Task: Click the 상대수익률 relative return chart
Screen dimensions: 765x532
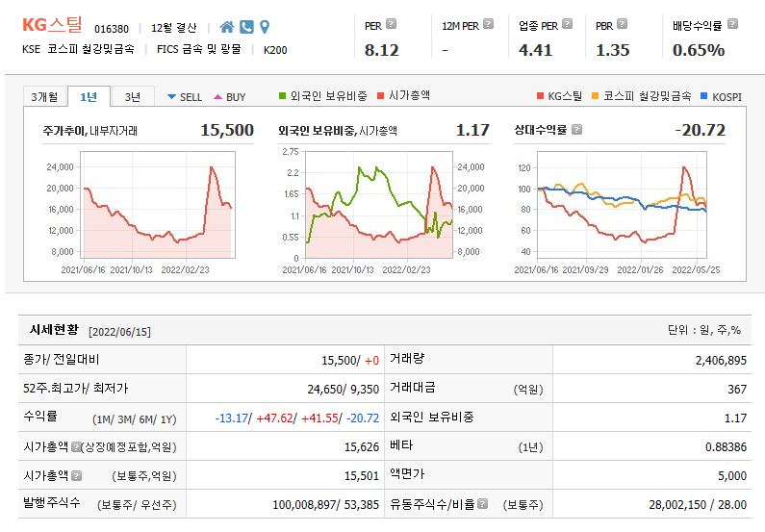Action: [x=622, y=205]
